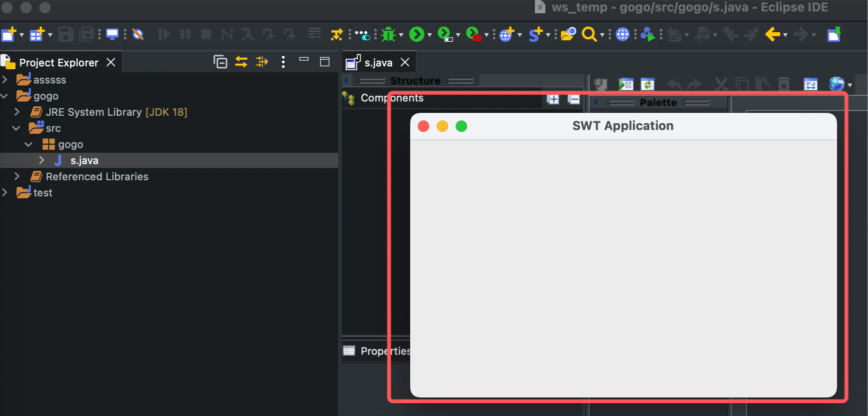Open Project Explorer View Menu
The width and height of the screenshot is (868, 416).
pyautogui.click(x=283, y=62)
